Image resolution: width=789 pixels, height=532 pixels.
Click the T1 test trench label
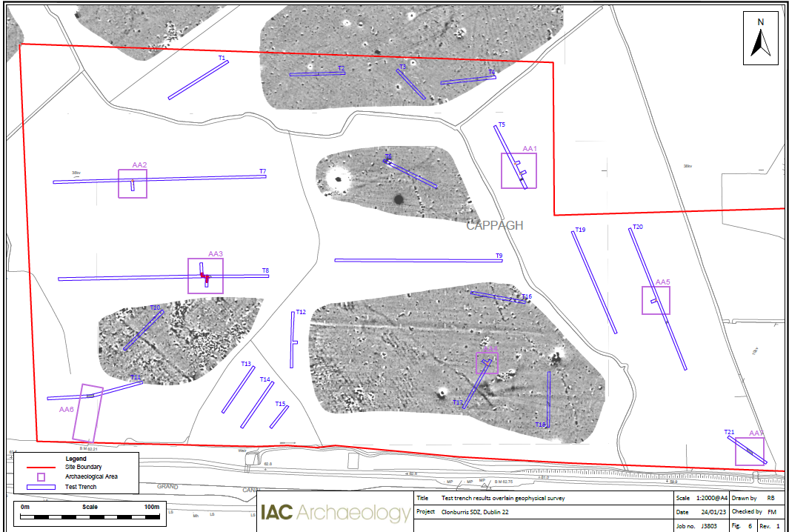click(222, 58)
